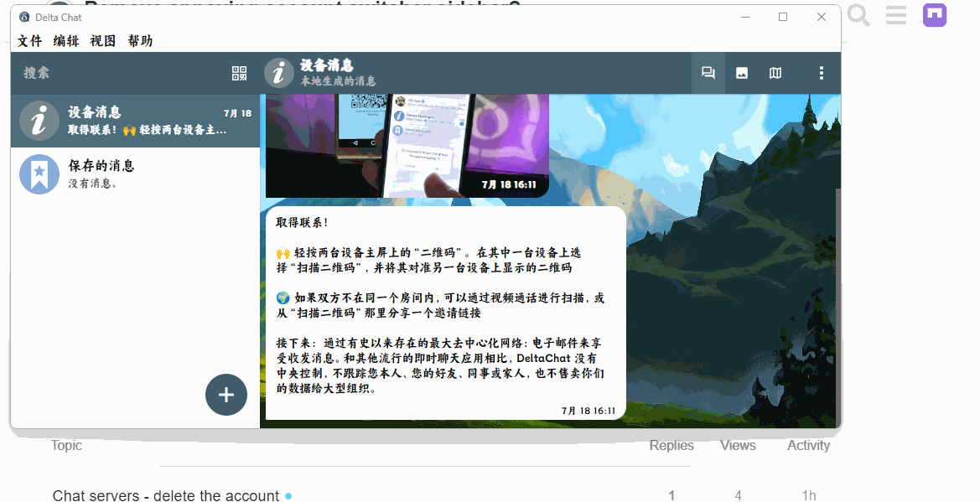Image resolution: width=980 pixels, height=502 pixels.
Task: Open the 视图 menu
Action: click(102, 40)
